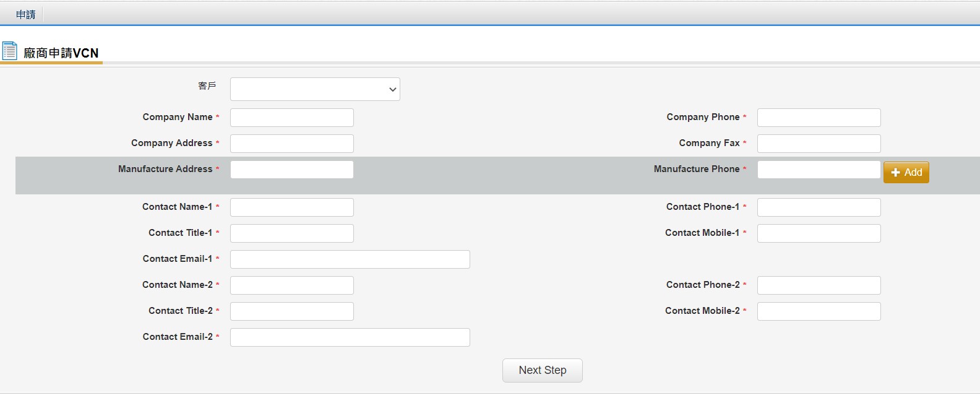Image resolution: width=980 pixels, height=416 pixels.
Task: Open the 申請 menu tab
Action: click(26, 14)
